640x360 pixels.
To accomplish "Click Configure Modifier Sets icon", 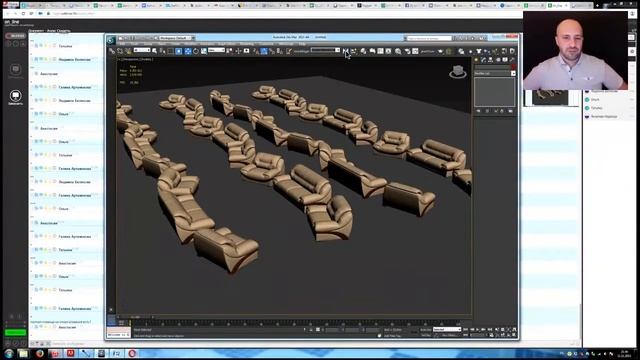I will coord(511,111).
